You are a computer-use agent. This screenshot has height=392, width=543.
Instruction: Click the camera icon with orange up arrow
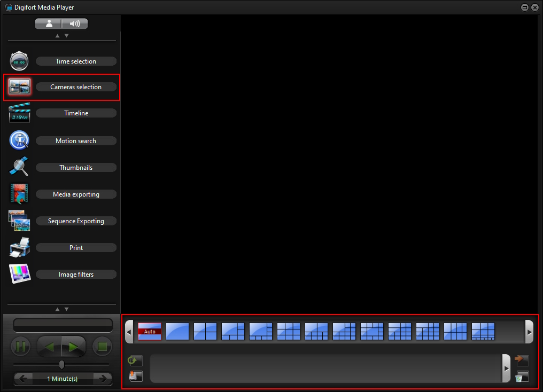coord(136,376)
